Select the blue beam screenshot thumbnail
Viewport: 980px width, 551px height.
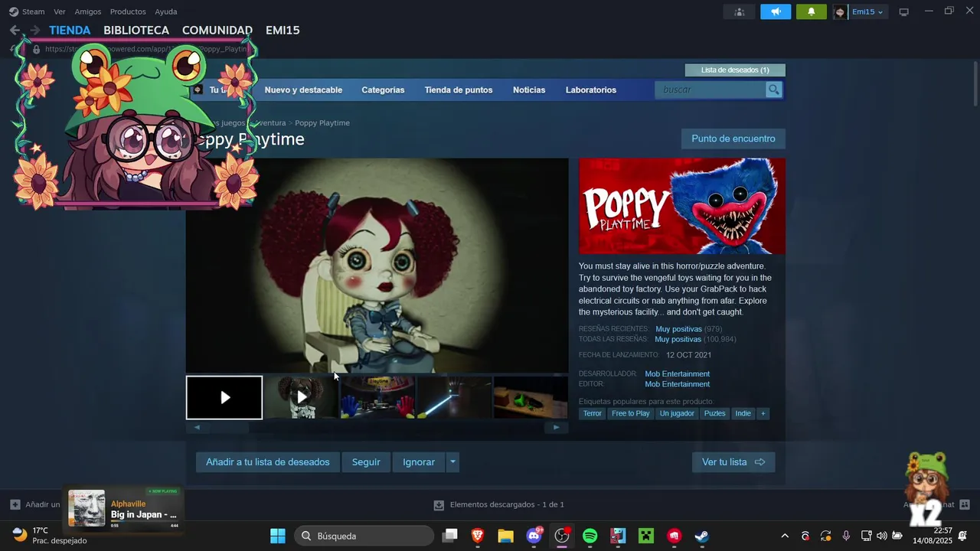point(454,397)
